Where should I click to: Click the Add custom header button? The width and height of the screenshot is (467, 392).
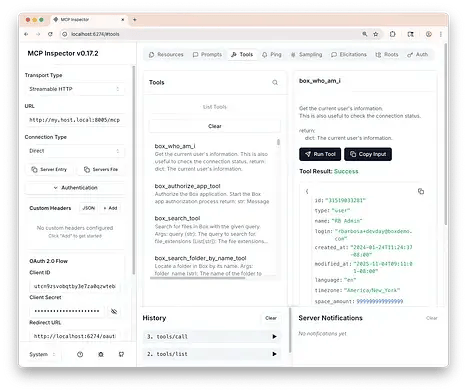click(x=110, y=208)
